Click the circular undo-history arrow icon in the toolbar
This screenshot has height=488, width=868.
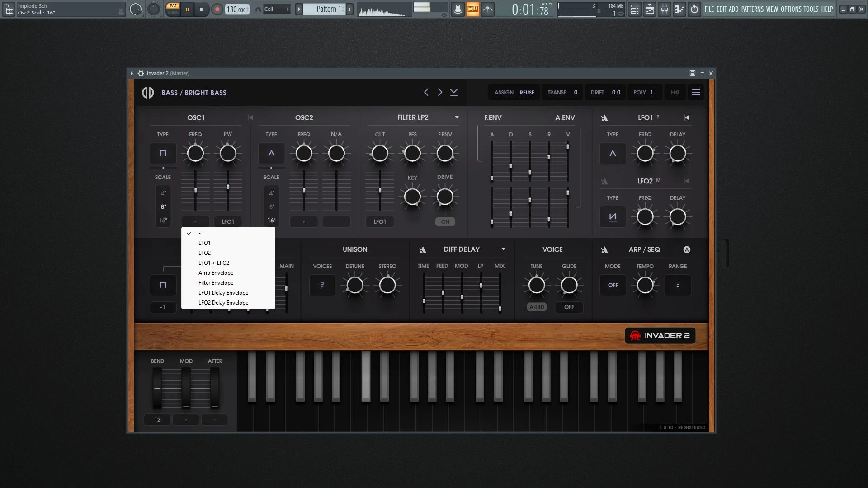(694, 9)
